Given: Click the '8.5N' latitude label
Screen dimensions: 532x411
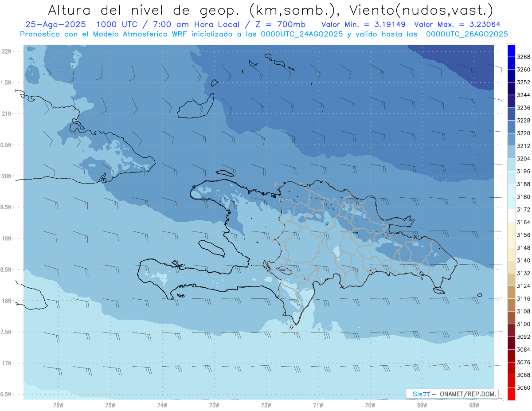Looking at the screenshot, I should (6, 270).
